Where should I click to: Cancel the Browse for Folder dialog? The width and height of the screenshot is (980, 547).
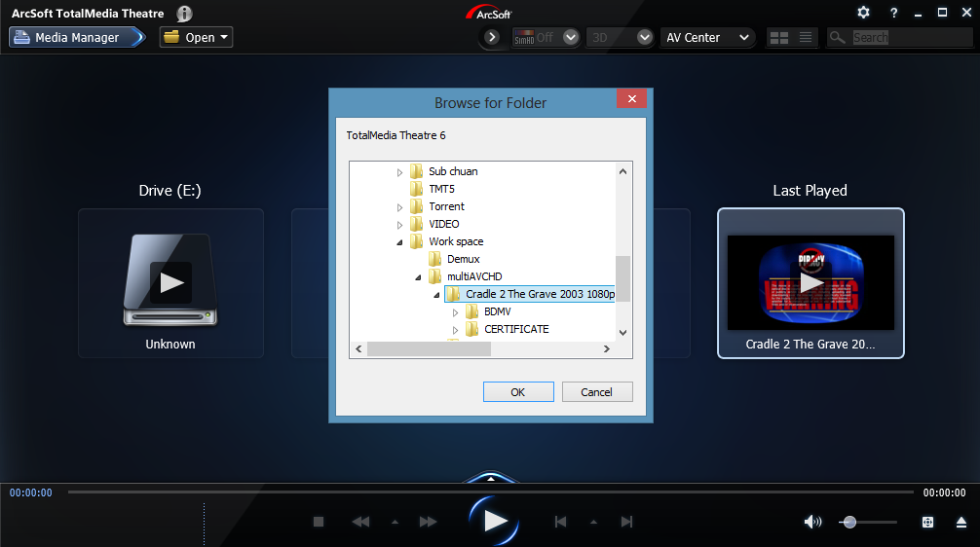(597, 391)
